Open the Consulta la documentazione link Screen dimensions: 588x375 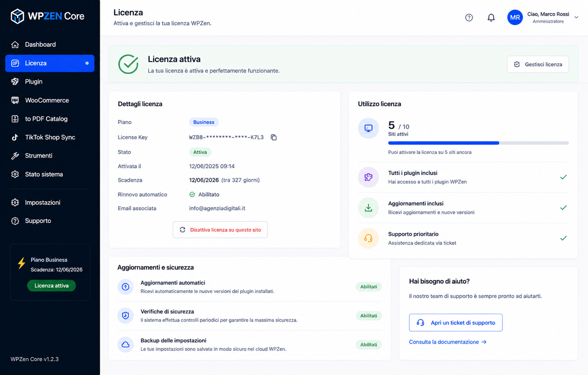pyautogui.click(x=448, y=342)
